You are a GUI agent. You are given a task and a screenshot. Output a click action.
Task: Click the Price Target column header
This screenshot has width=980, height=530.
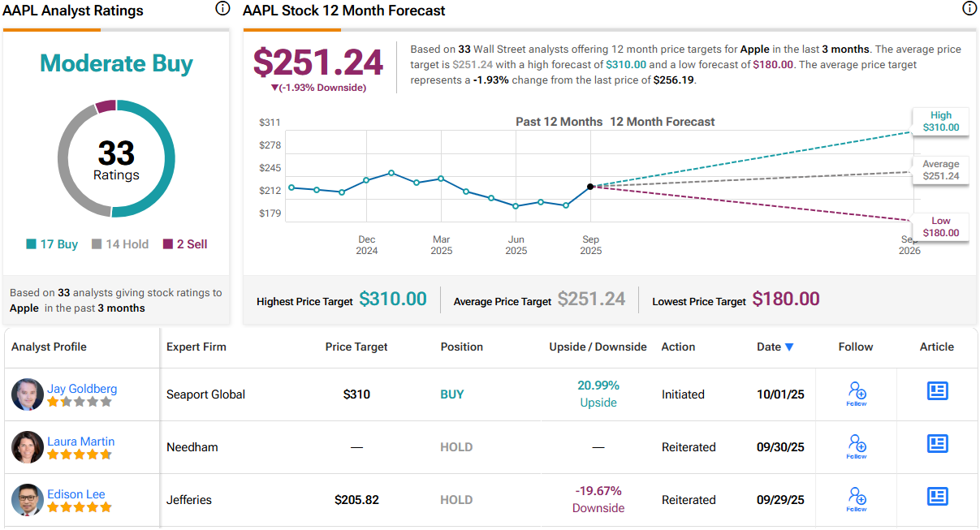[x=356, y=347]
